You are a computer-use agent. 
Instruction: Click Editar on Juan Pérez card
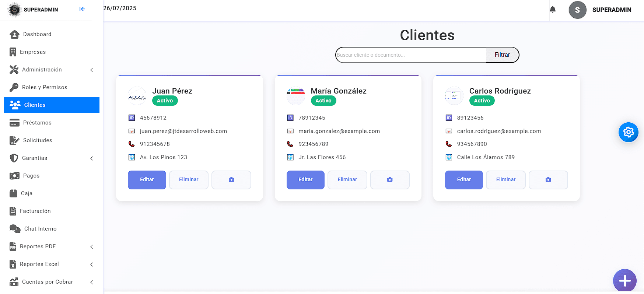pos(147,180)
